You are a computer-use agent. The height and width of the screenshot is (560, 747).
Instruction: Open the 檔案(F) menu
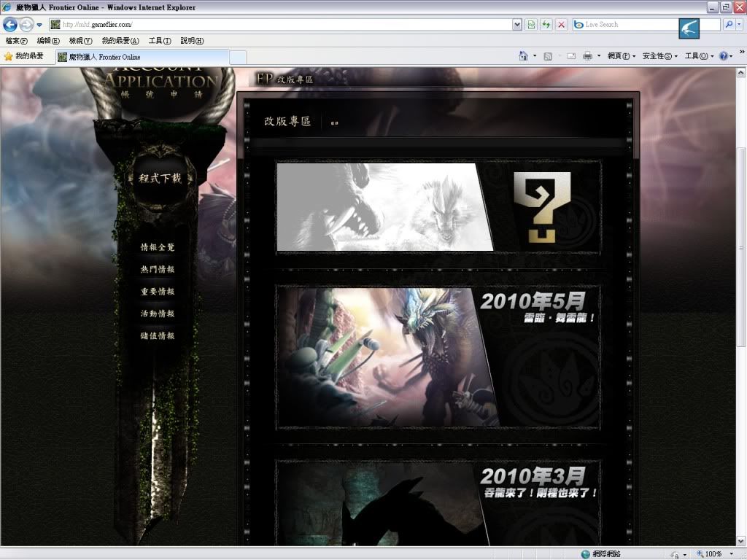16,41
